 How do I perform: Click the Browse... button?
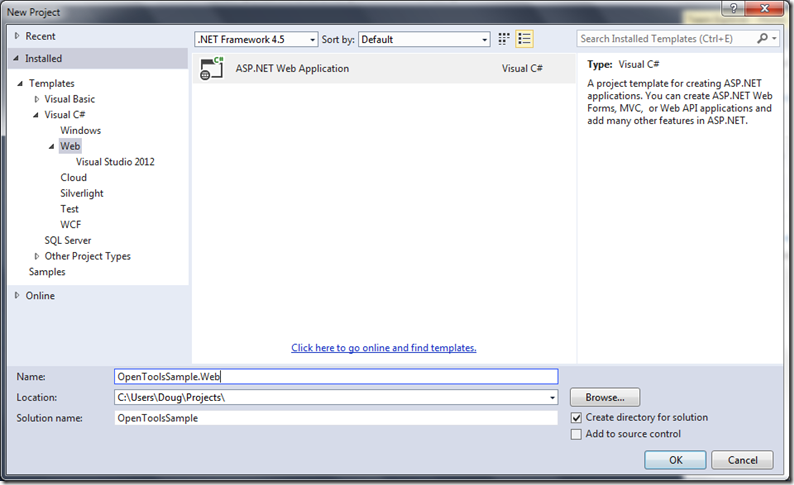605,397
